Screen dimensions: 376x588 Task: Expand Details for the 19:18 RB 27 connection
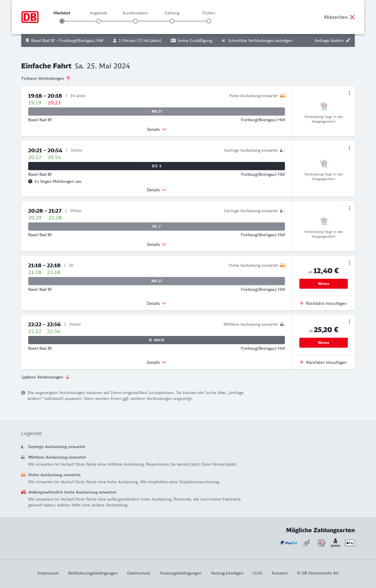pyautogui.click(x=157, y=129)
